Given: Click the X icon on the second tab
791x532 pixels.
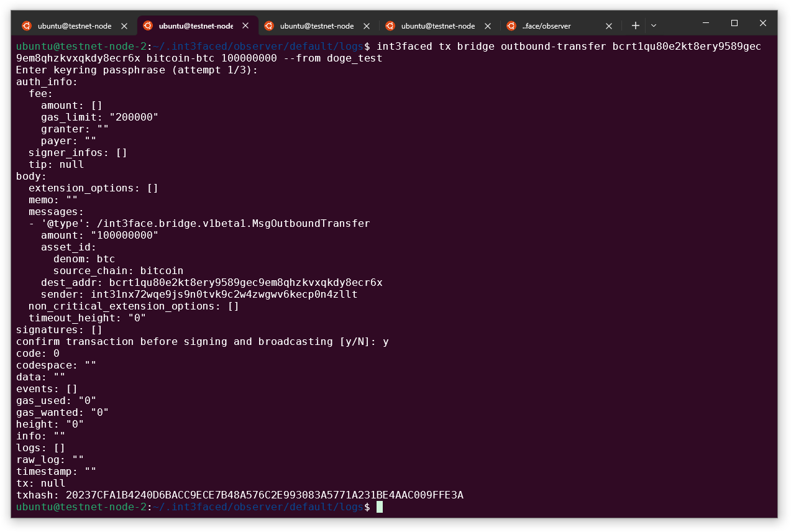Looking at the screenshot, I should tap(245, 25).
